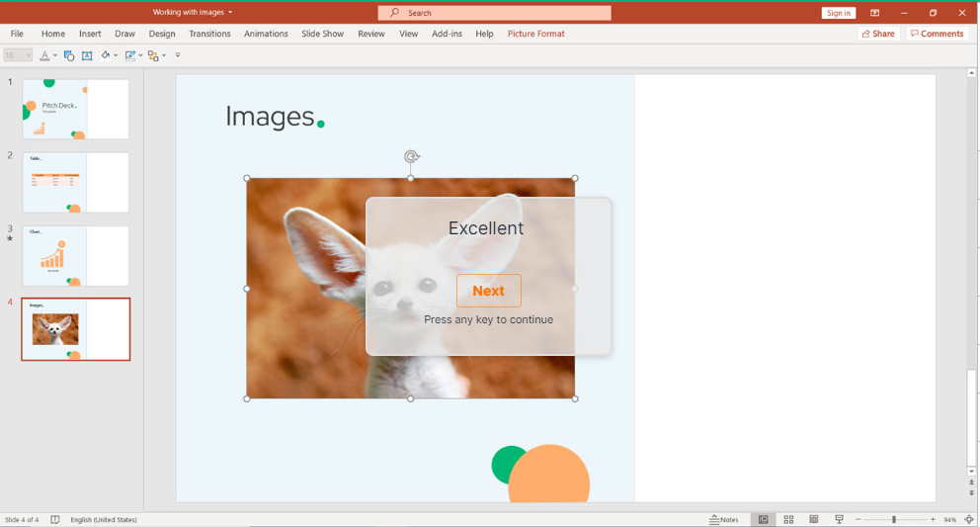Screen dimensions: 980x527
Task: Go to previous slide double-arrow button
Action: pos(971,483)
